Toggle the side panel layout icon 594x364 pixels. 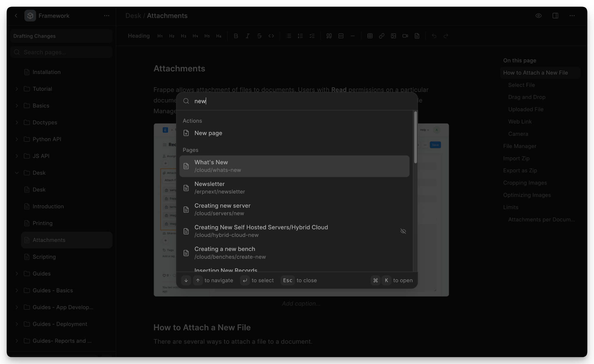tap(555, 16)
